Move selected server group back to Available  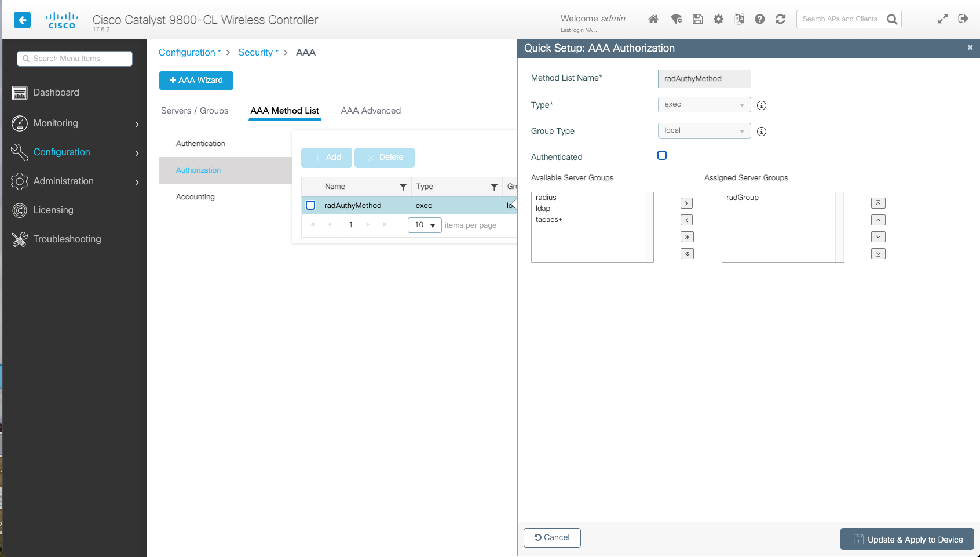coord(687,220)
